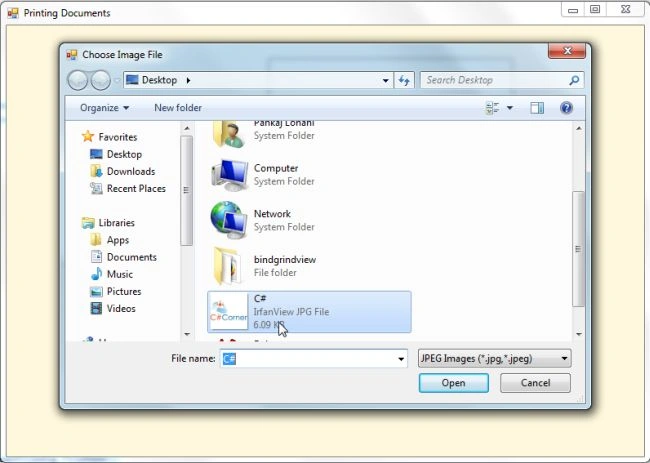Open the view options dropdown arrow
This screenshot has width=650, height=463.
[x=510, y=108]
